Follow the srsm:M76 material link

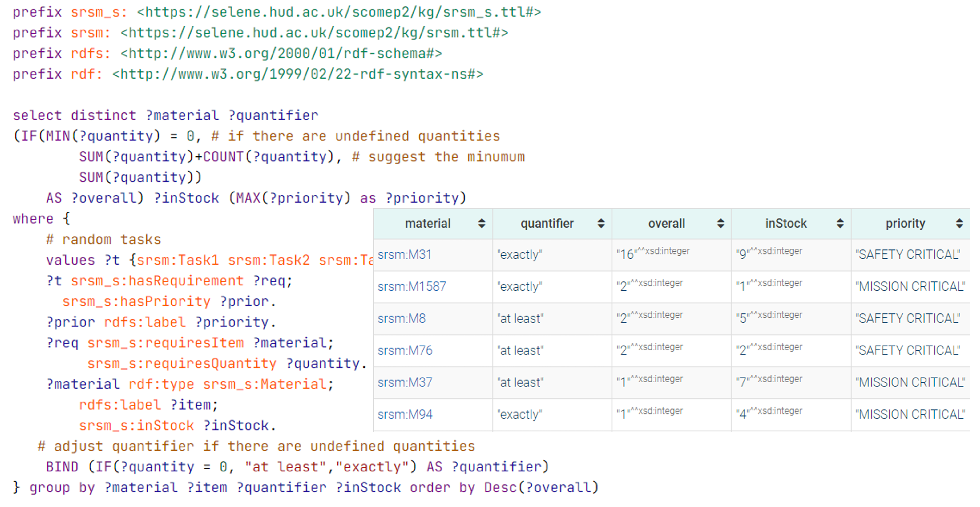click(x=405, y=350)
